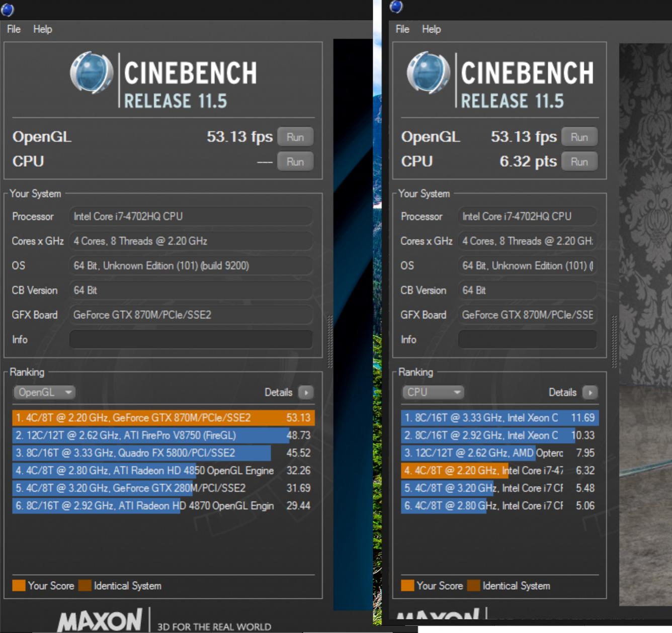Click the Info field in the right window

[528, 339]
